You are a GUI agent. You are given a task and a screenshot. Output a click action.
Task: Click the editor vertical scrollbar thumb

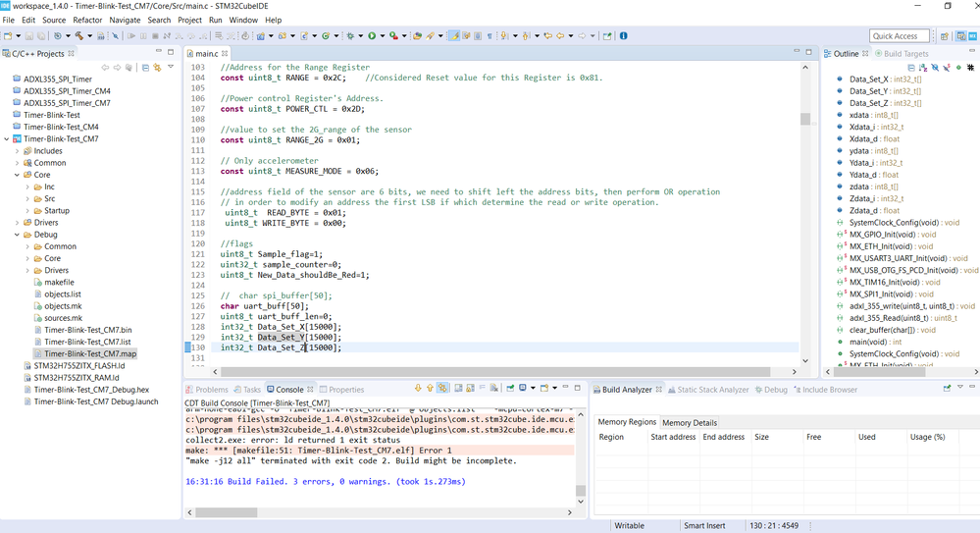(805, 119)
